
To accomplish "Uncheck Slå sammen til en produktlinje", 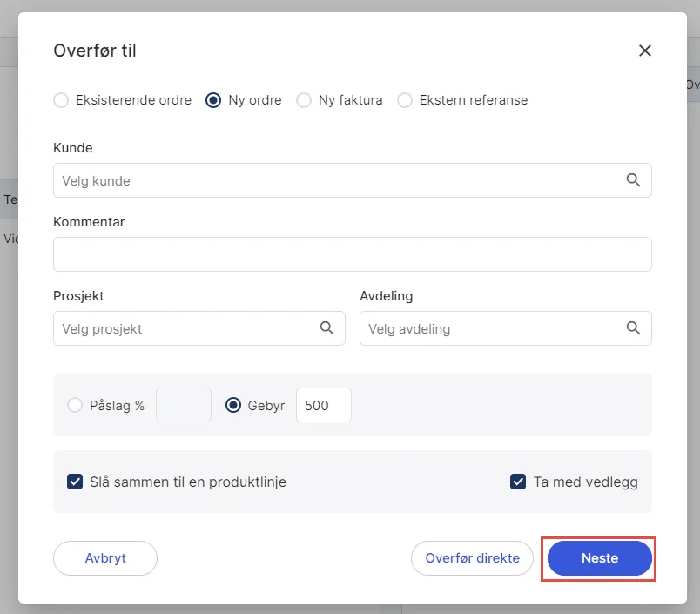I will point(75,482).
